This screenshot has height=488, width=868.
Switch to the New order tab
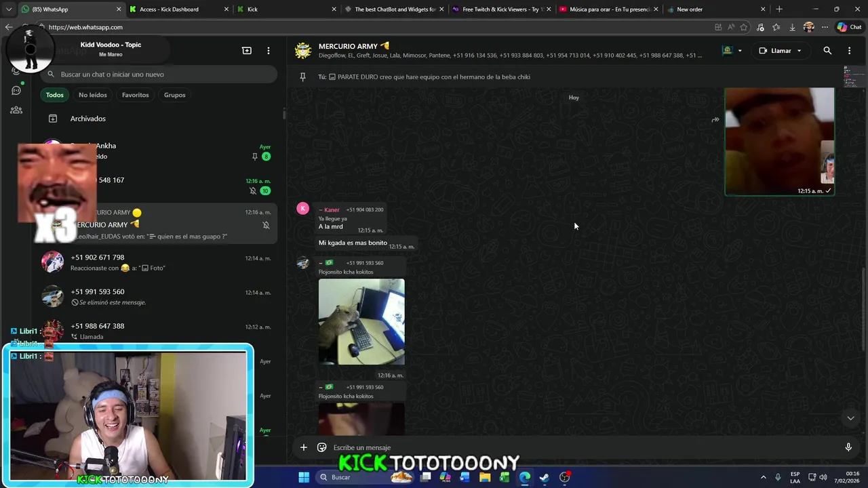[x=715, y=9]
